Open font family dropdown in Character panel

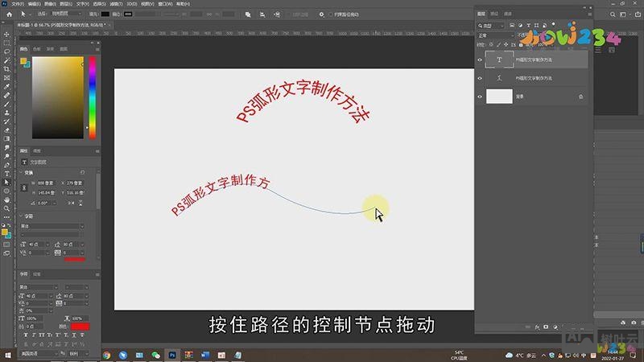39,287
